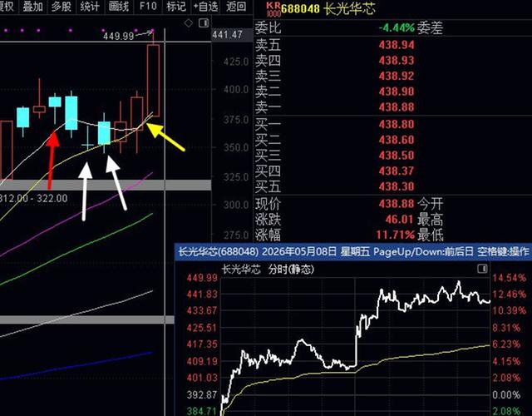
Task: Click the 标记 mark toolbar button
Action: (176, 6)
